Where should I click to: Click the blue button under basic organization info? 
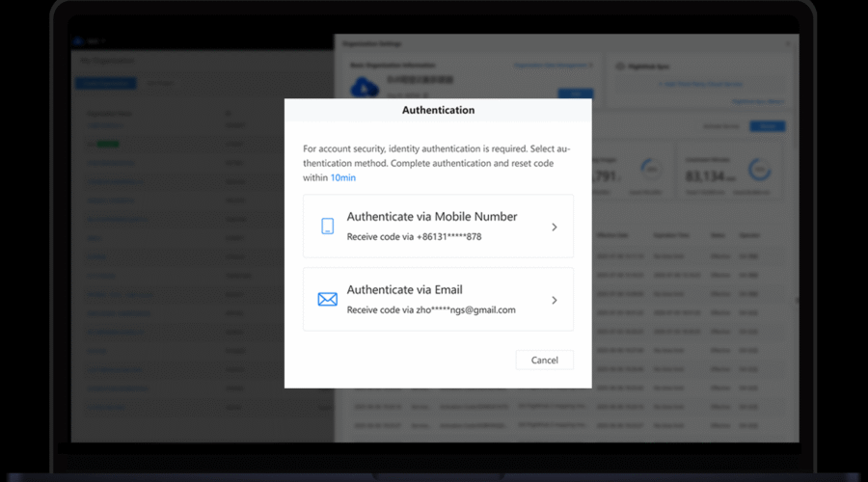[x=576, y=94]
